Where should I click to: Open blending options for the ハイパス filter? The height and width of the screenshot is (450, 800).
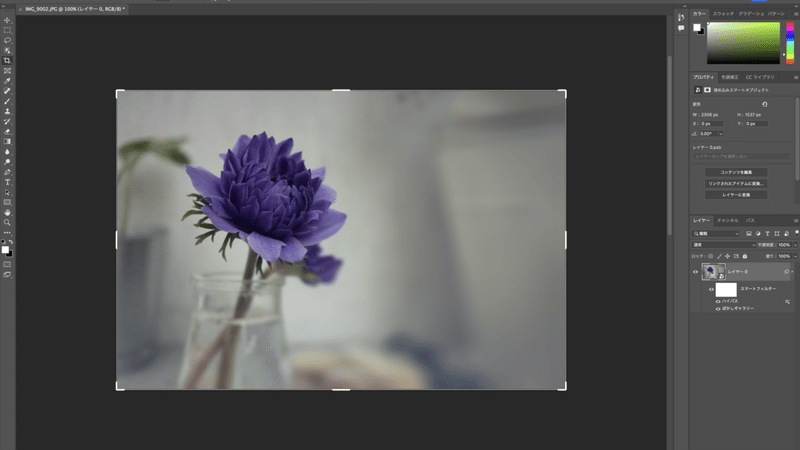(x=787, y=302)
